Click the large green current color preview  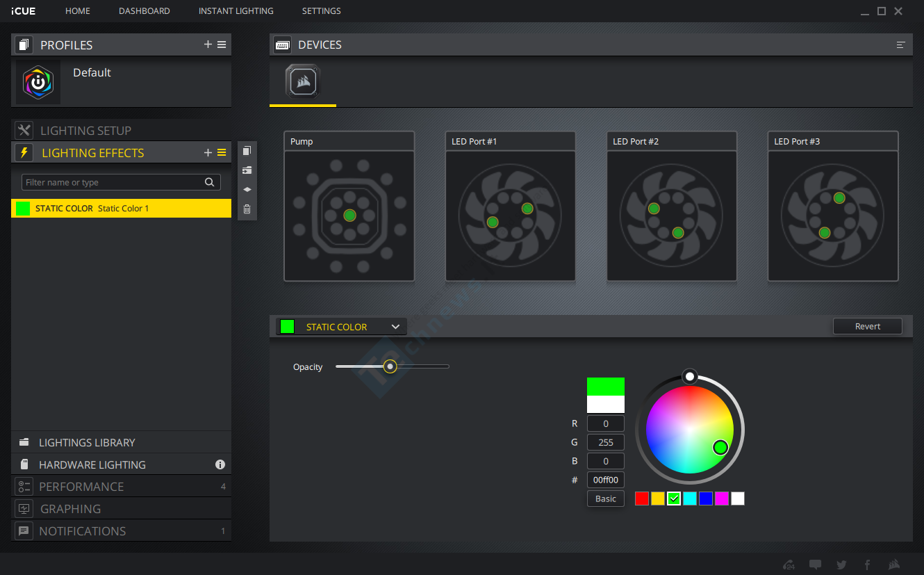[606, 387]
